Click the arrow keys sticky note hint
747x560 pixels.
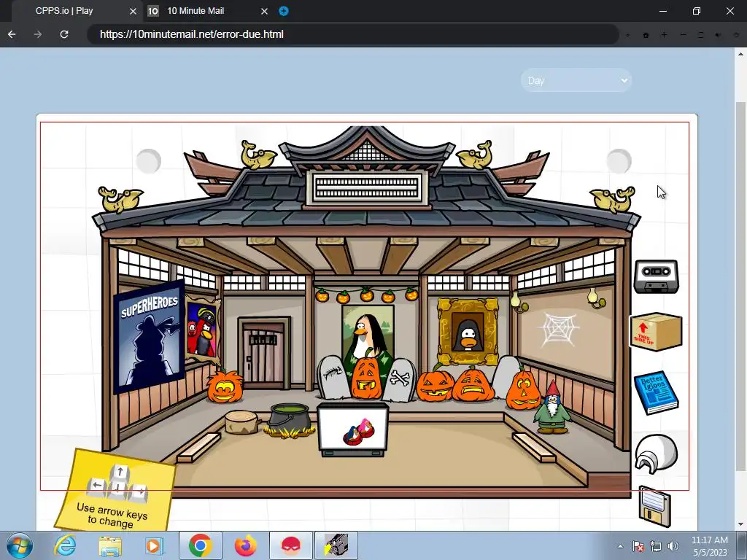point(115,491)
